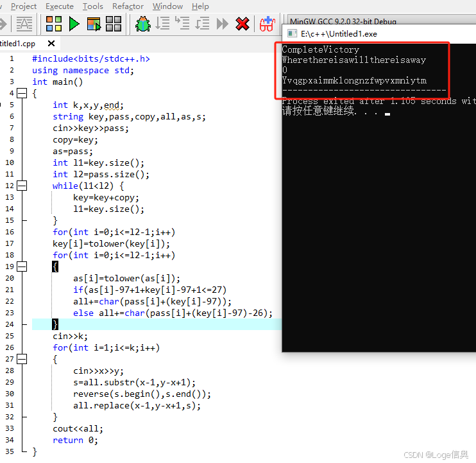
Task: Click the highlighted closing brace on line 24
Action: [55, 324]
